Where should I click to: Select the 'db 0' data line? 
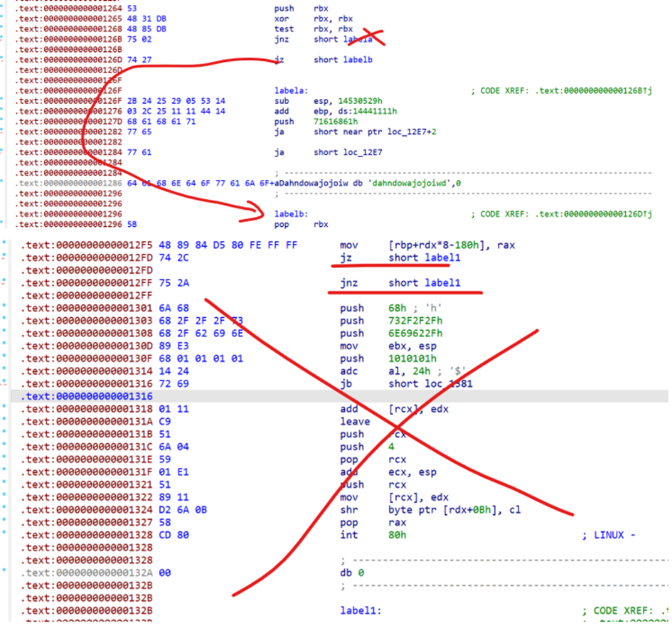tap(352, 573)
